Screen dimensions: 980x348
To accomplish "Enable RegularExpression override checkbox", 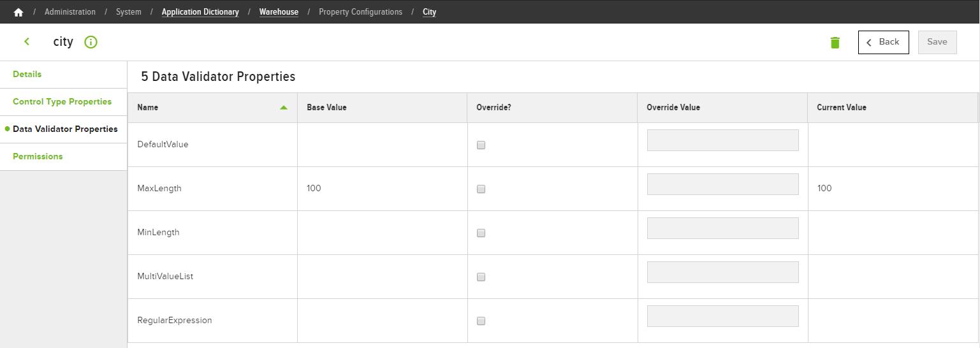I will click(x=481, y=321).
